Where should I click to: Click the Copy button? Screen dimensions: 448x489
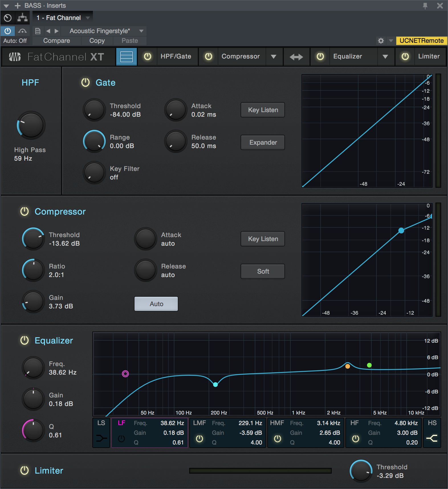[x=97, y=41]
